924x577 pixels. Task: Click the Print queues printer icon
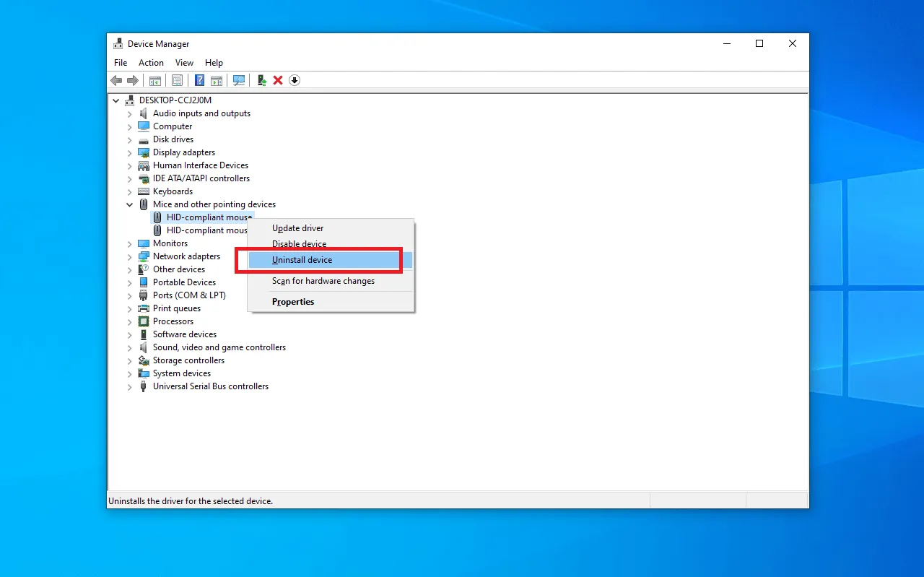[144, 308]
